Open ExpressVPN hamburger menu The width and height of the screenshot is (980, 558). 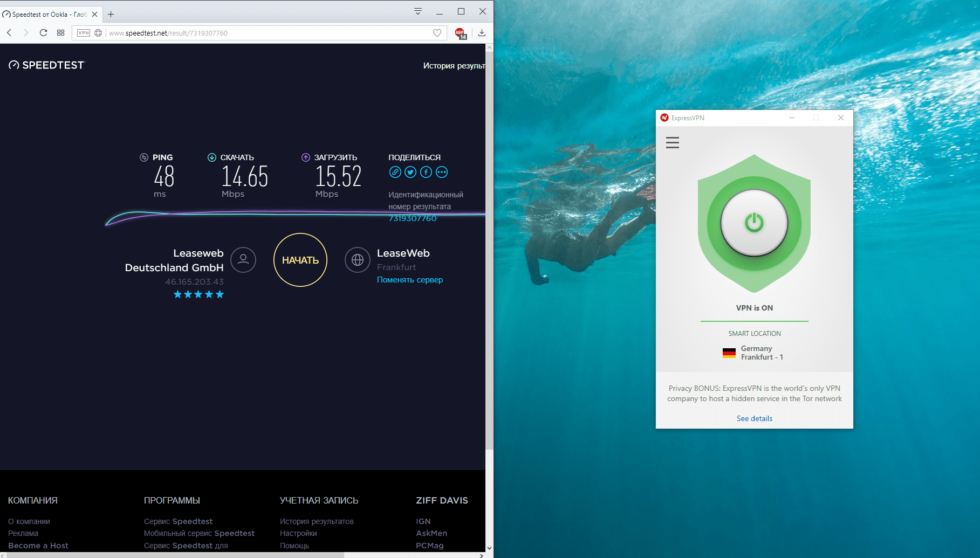[672, 143]
